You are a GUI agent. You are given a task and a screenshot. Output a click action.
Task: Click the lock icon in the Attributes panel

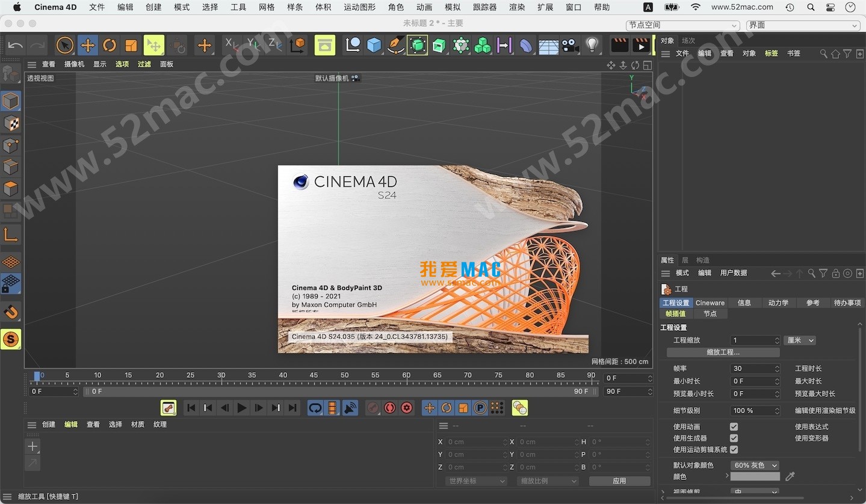(835, 273)
